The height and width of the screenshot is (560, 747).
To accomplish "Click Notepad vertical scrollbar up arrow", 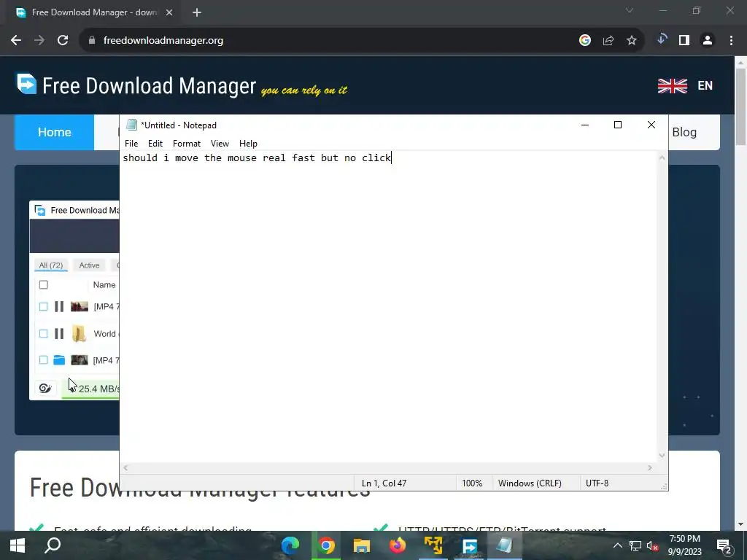I will click(662, 157).
